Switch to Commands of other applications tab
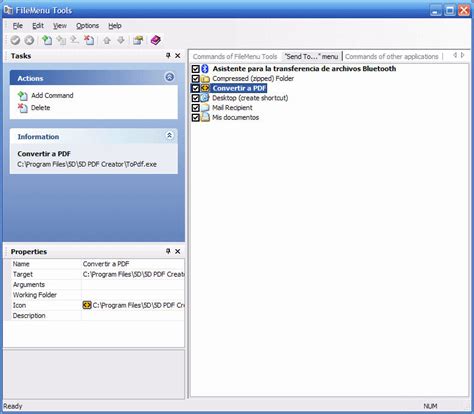The height and width of the screenshot is (414, 474). [391, 56]
